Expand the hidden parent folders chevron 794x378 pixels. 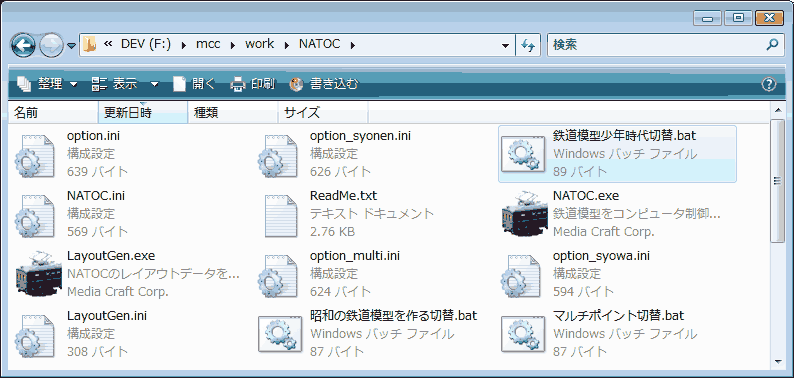coord(107,44)
